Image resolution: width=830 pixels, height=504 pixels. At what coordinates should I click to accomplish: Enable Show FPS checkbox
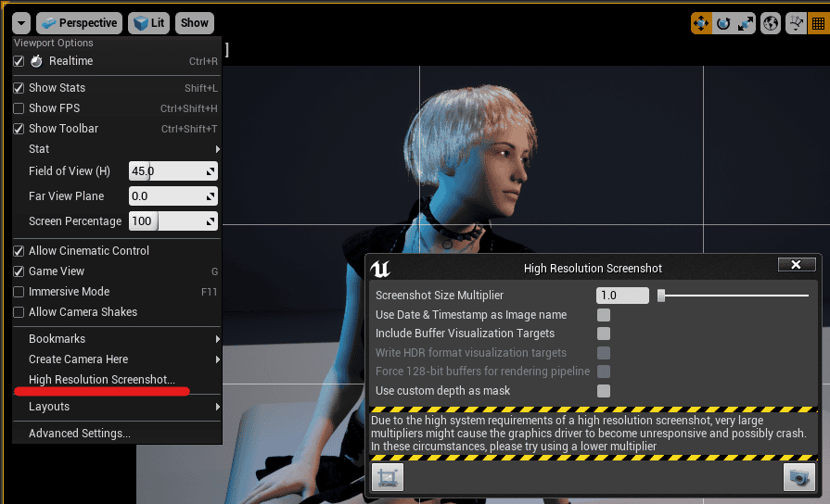[x=19, y=108]
